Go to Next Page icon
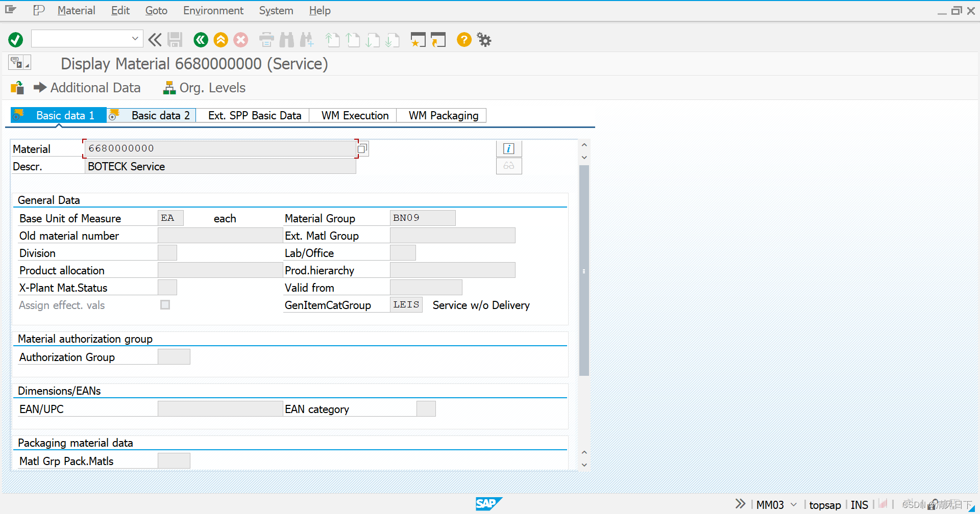The image size is (980, 514). tap(373, 40)
